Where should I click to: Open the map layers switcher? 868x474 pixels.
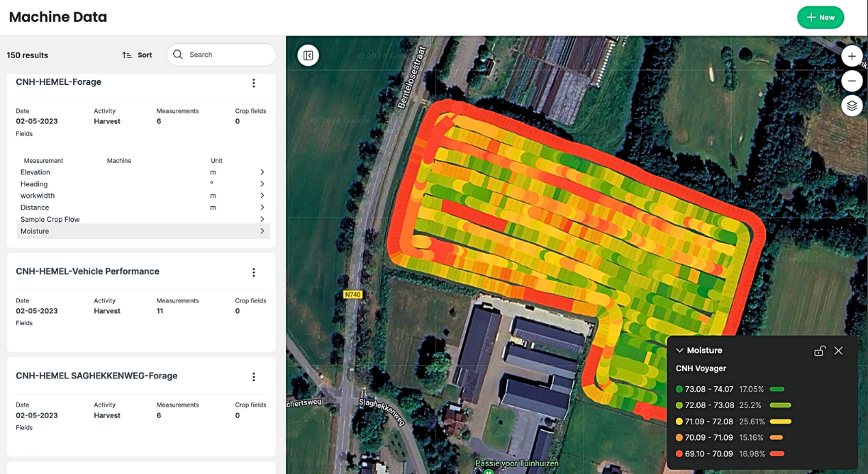click(x=852, y=106)
